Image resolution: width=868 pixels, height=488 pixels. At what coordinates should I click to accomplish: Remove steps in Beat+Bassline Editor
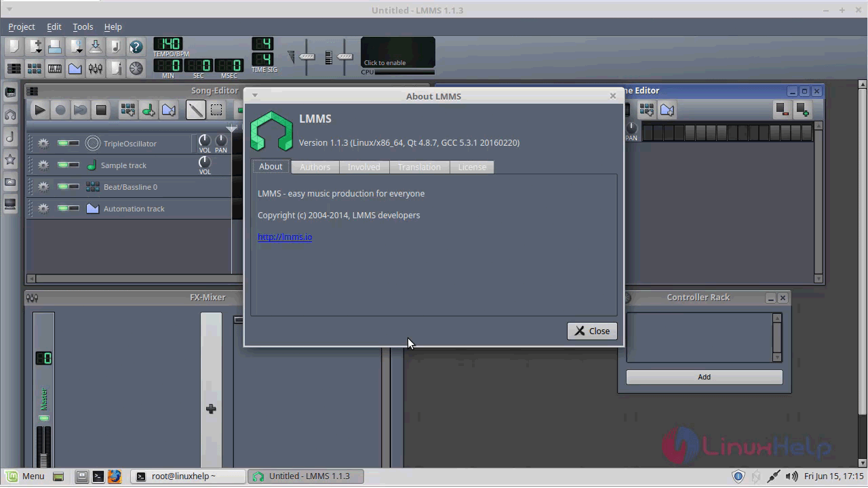781,109
